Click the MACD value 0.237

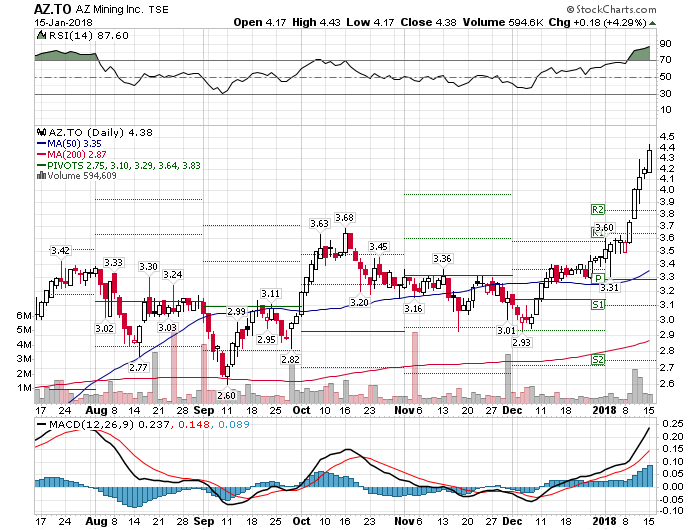(154, 424)
